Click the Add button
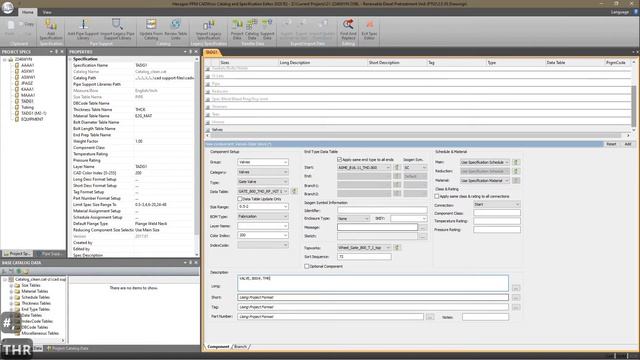The width and height of the screenshot is (640, 360). pyautogui.click(x=628, y=144)
